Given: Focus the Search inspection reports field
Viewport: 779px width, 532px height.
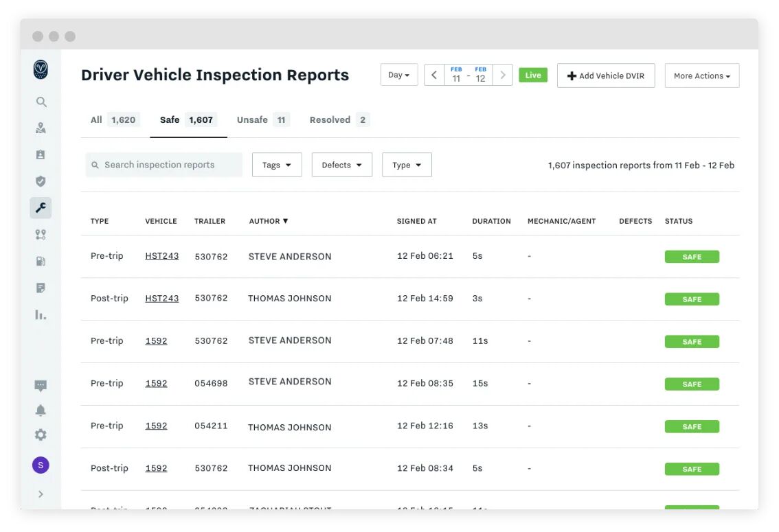Looking at the screenshot, I should tap(164, 165).
